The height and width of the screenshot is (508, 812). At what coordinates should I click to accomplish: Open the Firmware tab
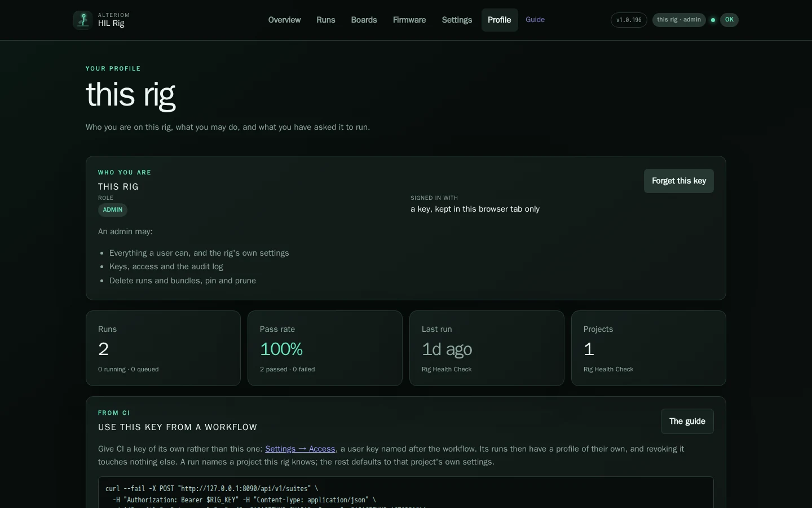click(409, 20)
